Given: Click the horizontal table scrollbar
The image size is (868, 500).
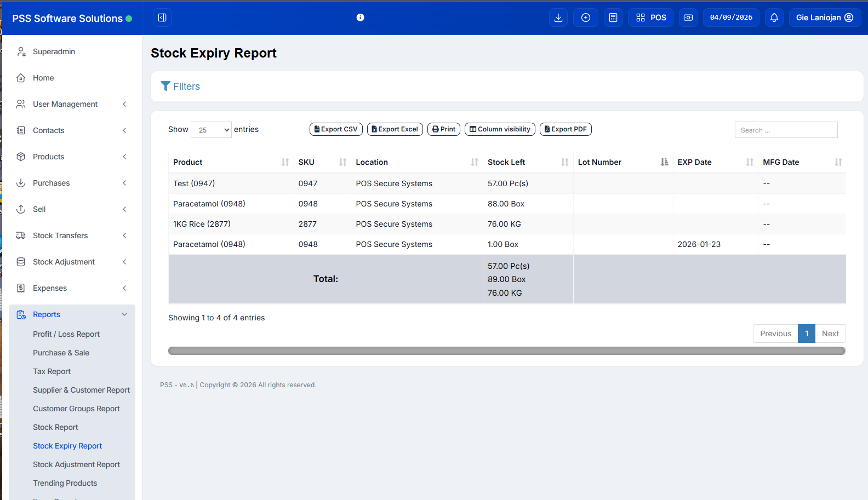Looking at the screenshot, I should click(x=506, y=350).
